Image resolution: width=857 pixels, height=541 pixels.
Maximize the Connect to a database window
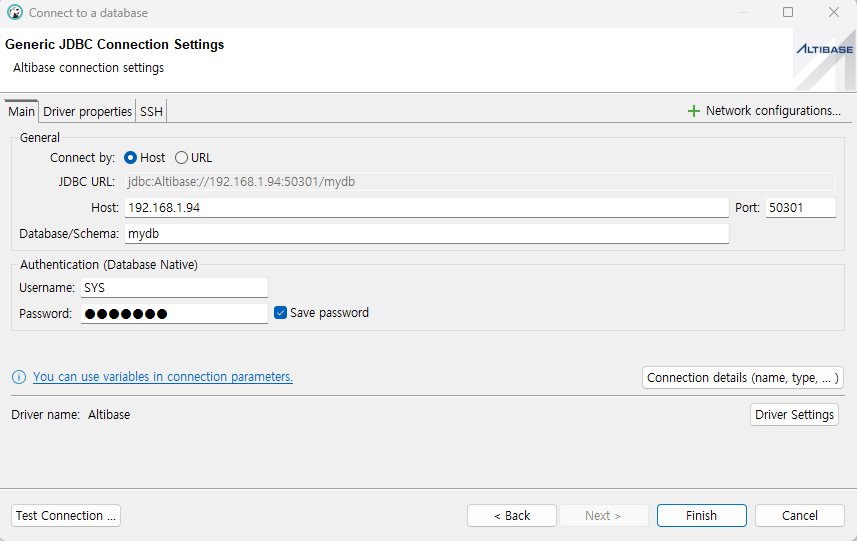click(x=788, y=13)
